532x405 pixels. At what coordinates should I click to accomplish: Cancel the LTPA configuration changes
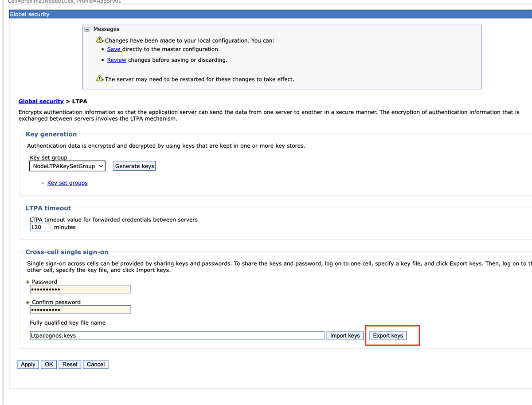tap(96, 365)
